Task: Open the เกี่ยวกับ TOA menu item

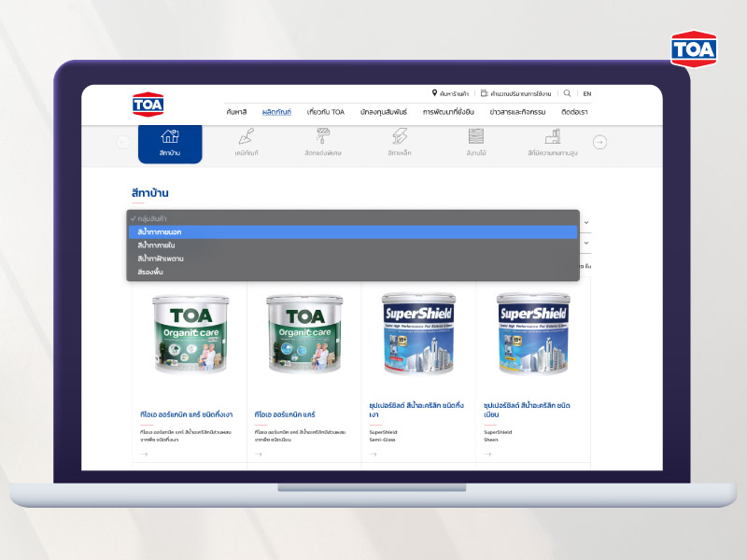Action: [x=326, y=112]
